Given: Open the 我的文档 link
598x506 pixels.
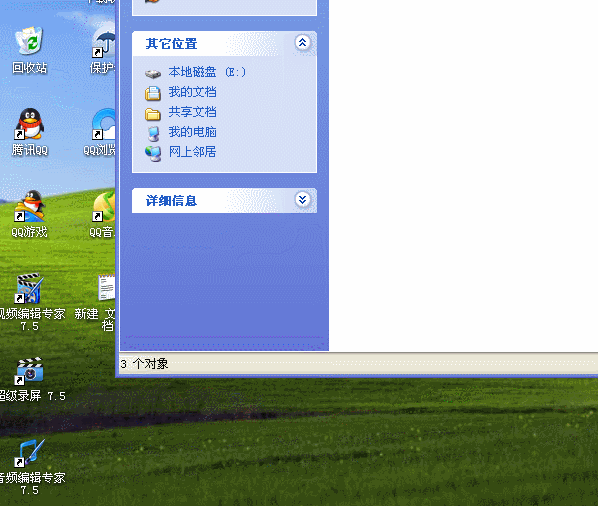Looking at the screenshot, I should 193,92.
